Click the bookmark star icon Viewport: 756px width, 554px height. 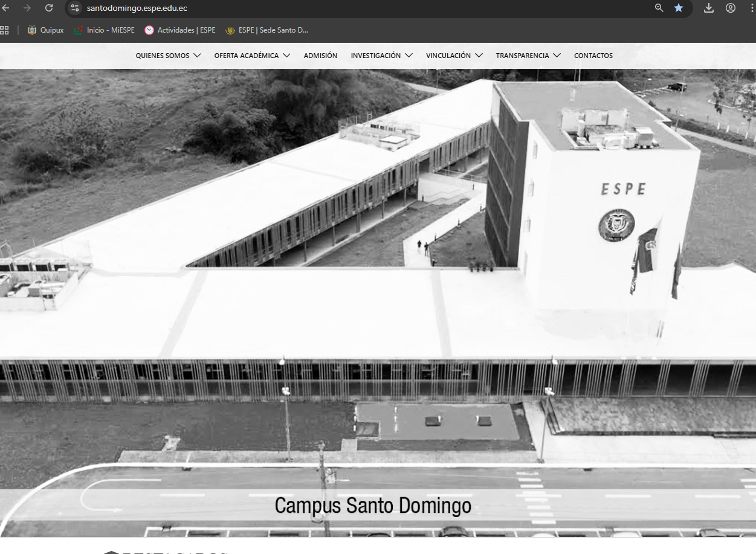679,8
